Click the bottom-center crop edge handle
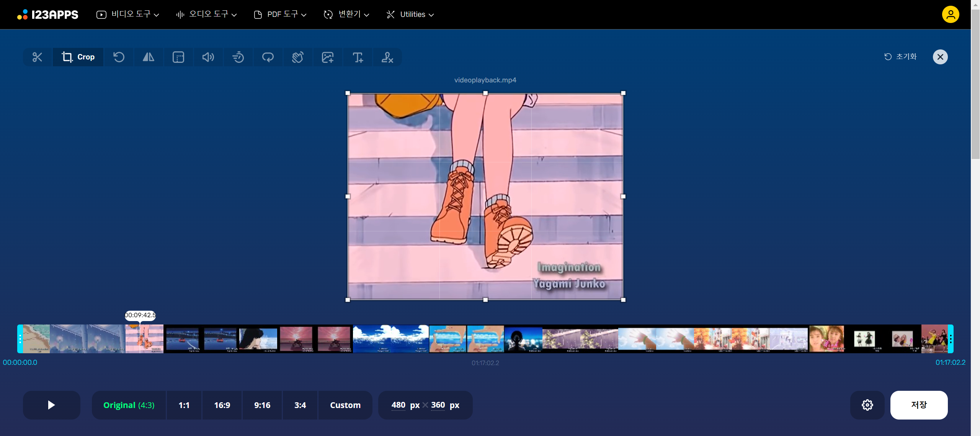The width and height of the screenshot is (980, 436). coord(485,300)
